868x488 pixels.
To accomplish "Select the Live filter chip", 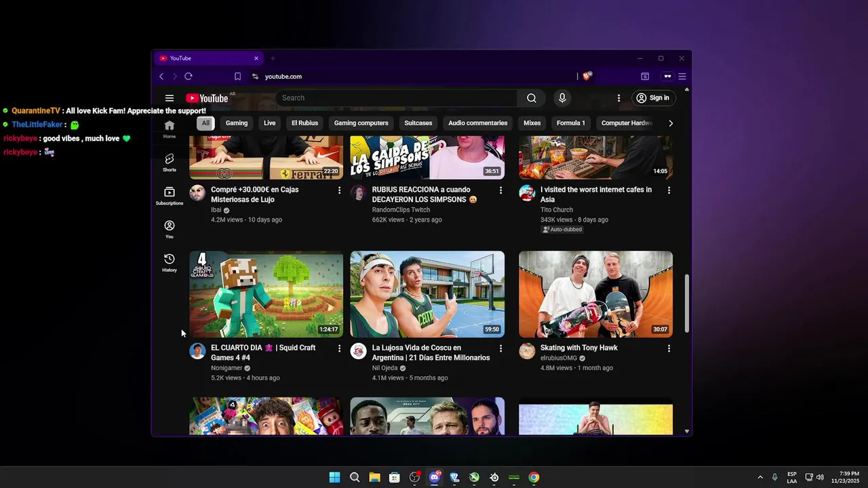I will tap(270, 123).
